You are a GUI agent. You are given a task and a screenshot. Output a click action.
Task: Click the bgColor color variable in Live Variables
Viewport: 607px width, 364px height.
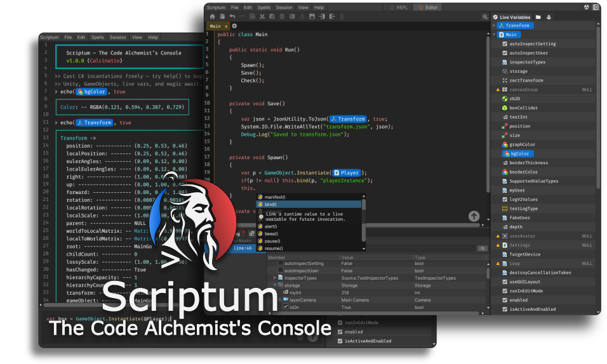click(x=518, y=153)
